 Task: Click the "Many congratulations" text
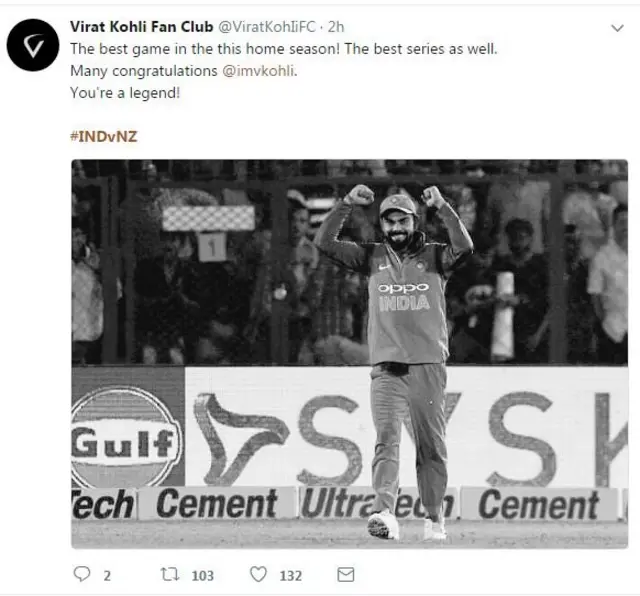[144, 71]
